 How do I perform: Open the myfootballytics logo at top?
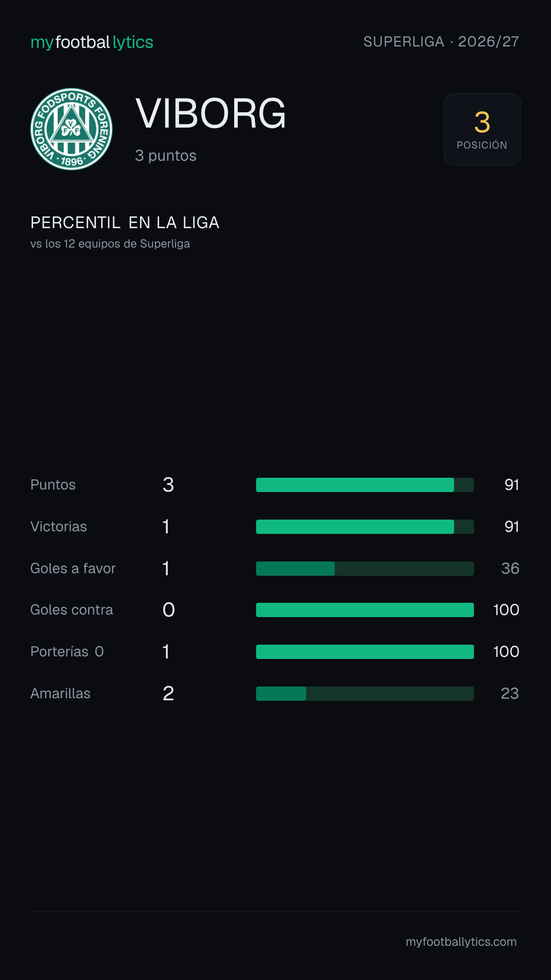click(x=92, y=42)
